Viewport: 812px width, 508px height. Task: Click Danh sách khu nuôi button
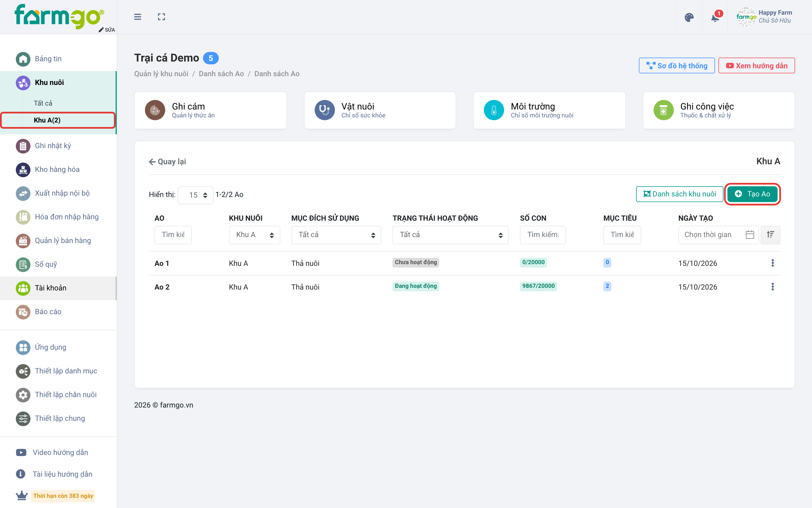679,194
